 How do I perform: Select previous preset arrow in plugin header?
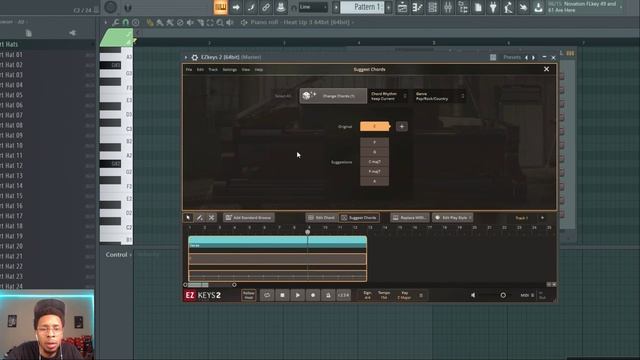(x=526, y=58)
